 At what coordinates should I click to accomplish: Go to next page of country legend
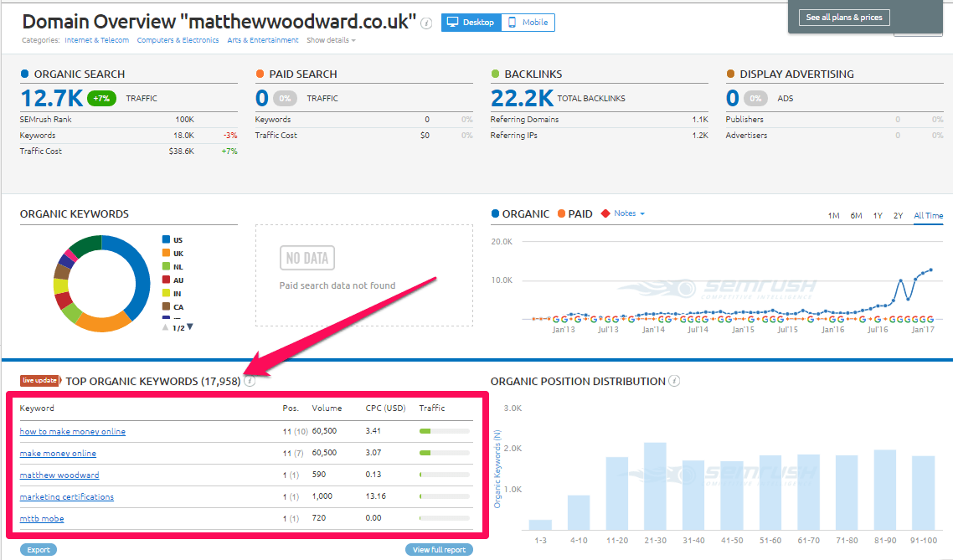click(x=190, y=326)
